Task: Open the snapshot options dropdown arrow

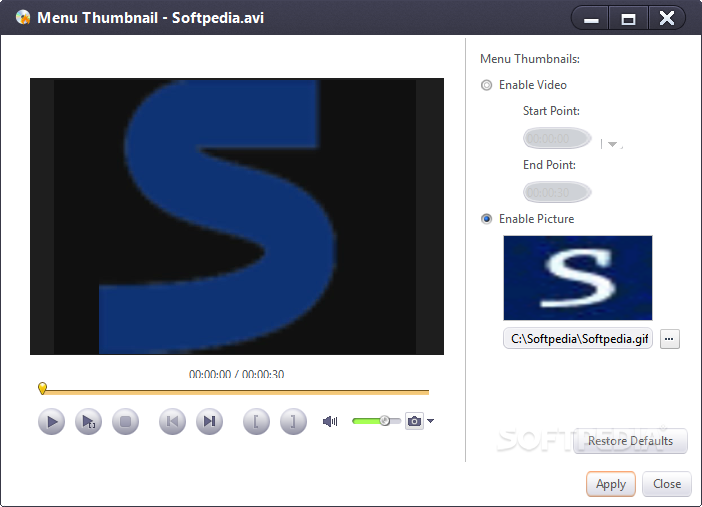Action: coord(430,421)
